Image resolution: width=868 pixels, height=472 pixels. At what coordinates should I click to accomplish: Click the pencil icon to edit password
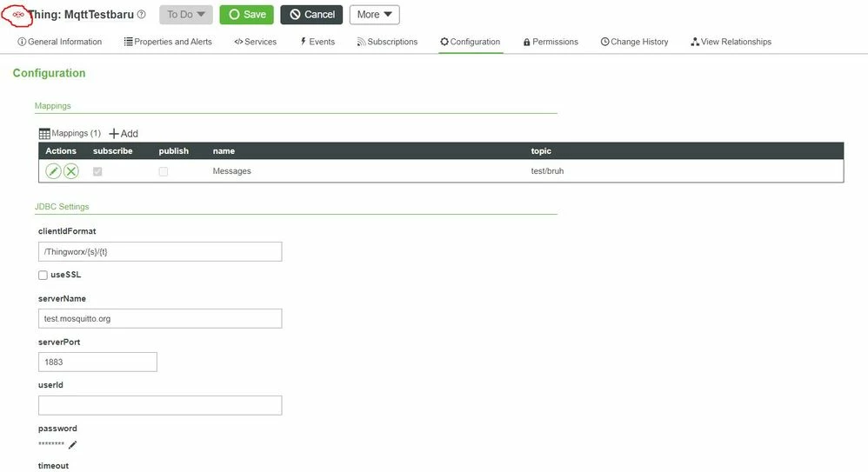72,444
